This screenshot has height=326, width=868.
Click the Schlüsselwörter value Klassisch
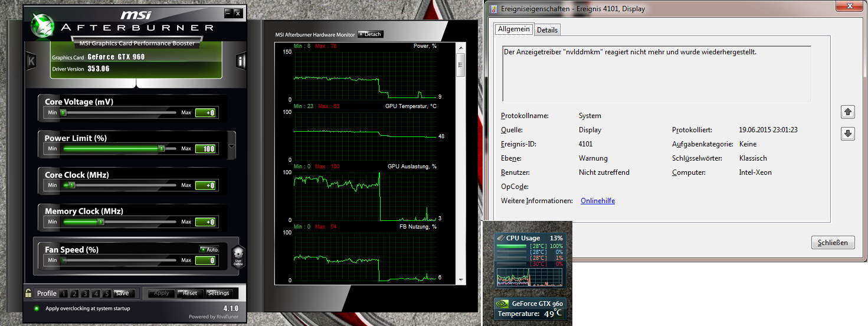pyautogui.click(x=753, y=158)
